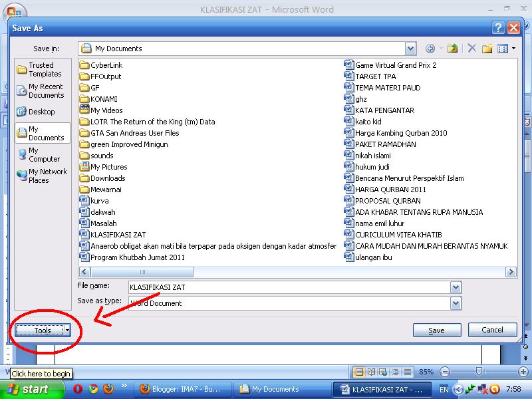The width and height of the screenshot is (532, 399).
Task: Open My Computer in places bar
Action: click(43, 154)
